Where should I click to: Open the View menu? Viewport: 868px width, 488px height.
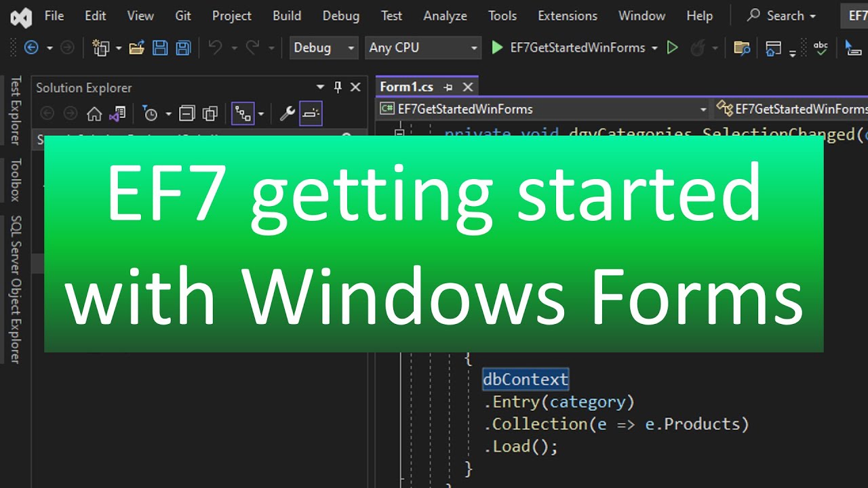click(x=140, y=16)
